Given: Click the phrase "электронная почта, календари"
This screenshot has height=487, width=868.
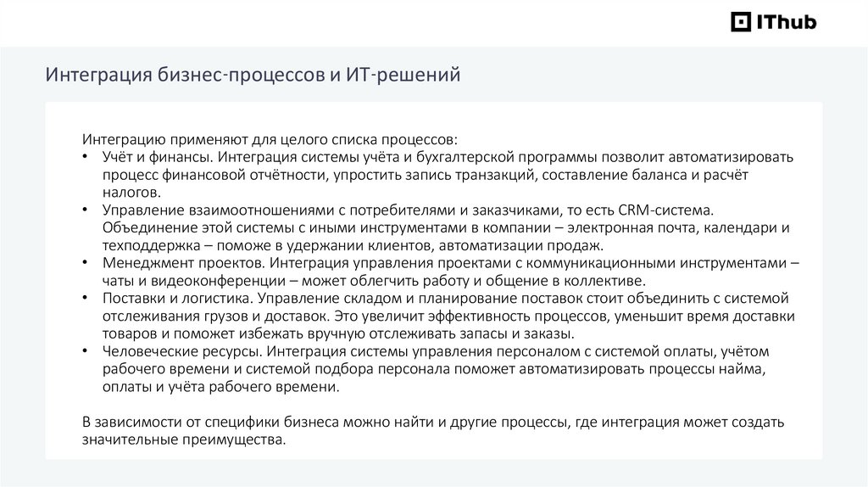Looking at the screenshot, I should click(x=681, y=228).
